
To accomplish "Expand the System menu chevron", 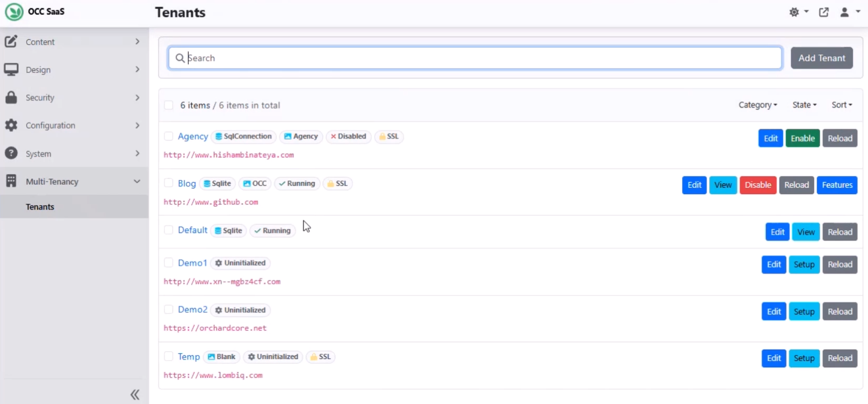I will (x=137, y=153).
